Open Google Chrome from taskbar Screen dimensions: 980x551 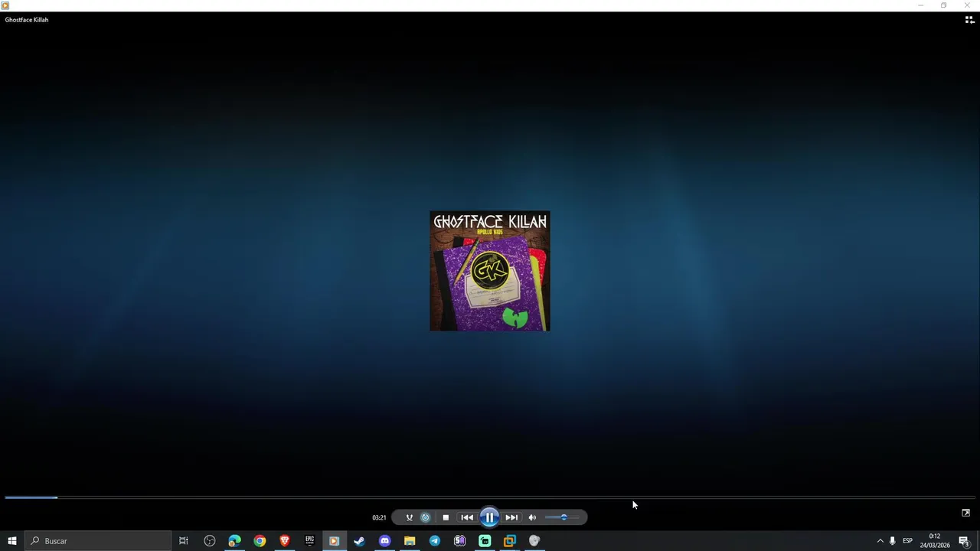pyautogui.click(x=260, y=541)
